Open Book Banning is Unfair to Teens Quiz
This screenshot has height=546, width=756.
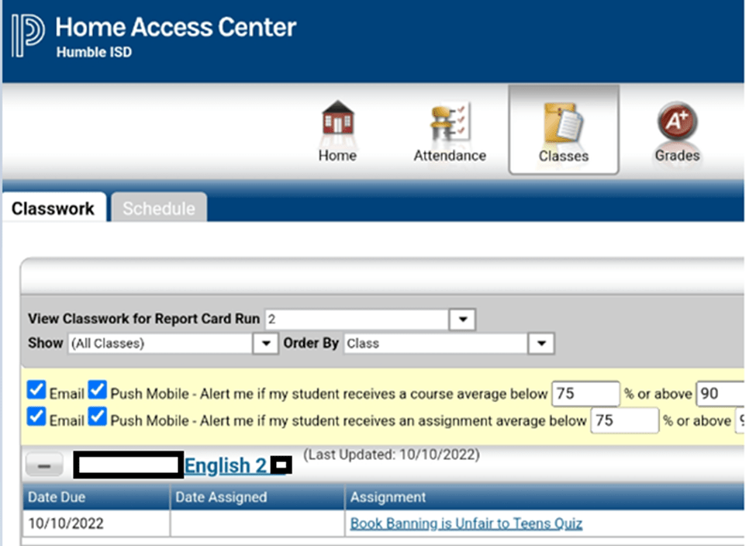click(466, 524)
